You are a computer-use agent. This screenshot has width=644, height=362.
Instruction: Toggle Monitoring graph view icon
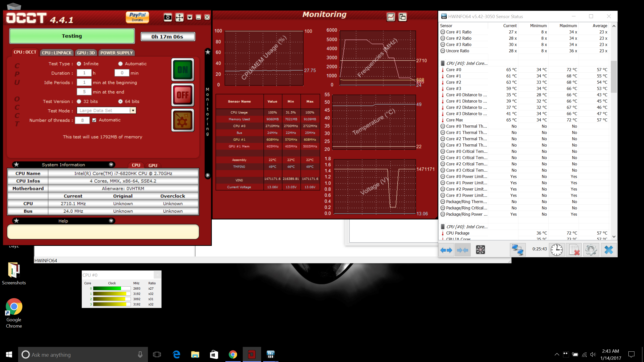(x=391, y=17)
